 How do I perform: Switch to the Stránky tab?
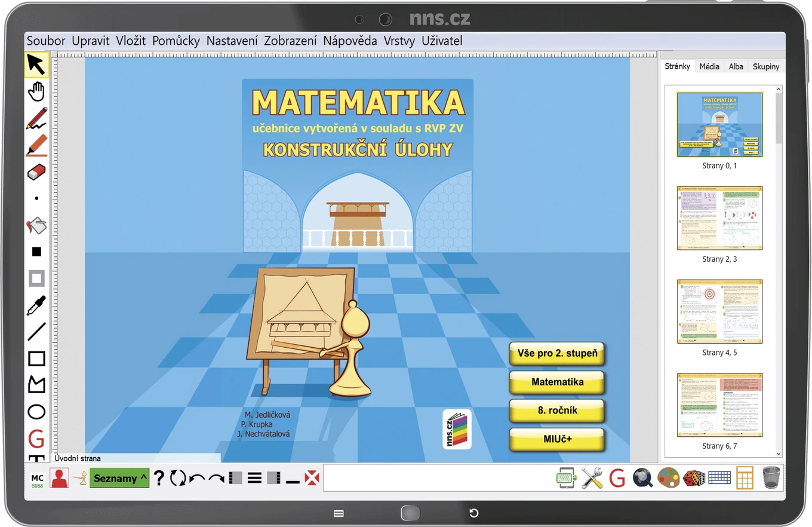[678, 66]
